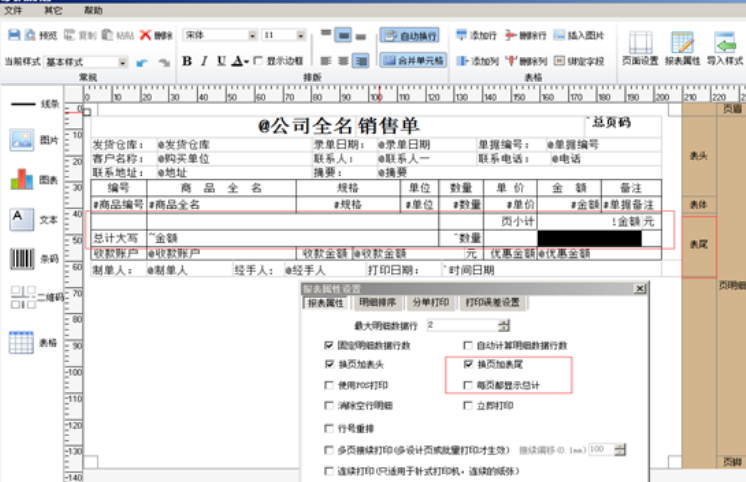Click the 添加行 add row button
This screenshot has width=746, height=482.
click(x=476, y=35)
